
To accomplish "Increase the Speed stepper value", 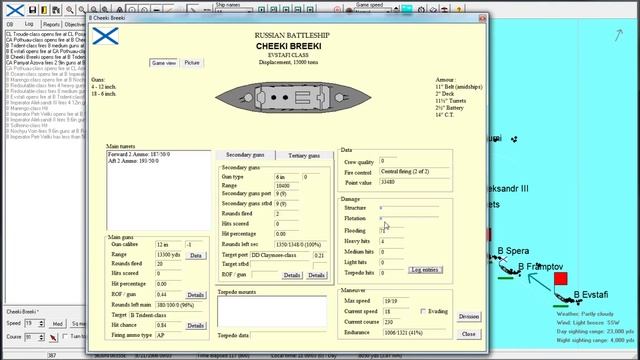I will coord(41,322).
